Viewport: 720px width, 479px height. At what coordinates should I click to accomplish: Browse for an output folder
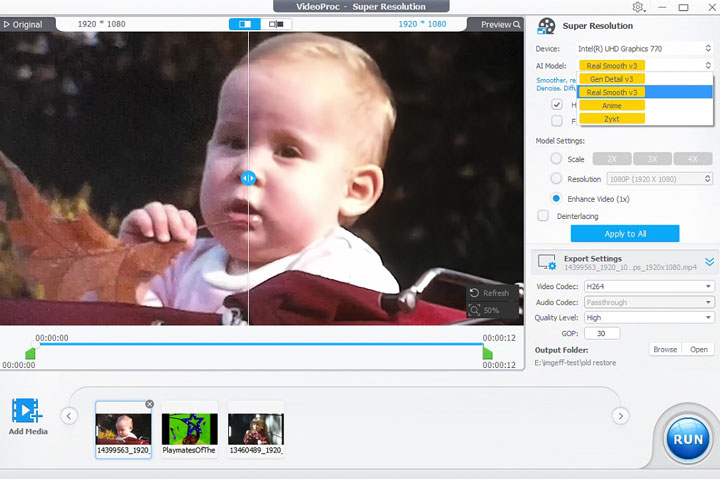[665, 349]
